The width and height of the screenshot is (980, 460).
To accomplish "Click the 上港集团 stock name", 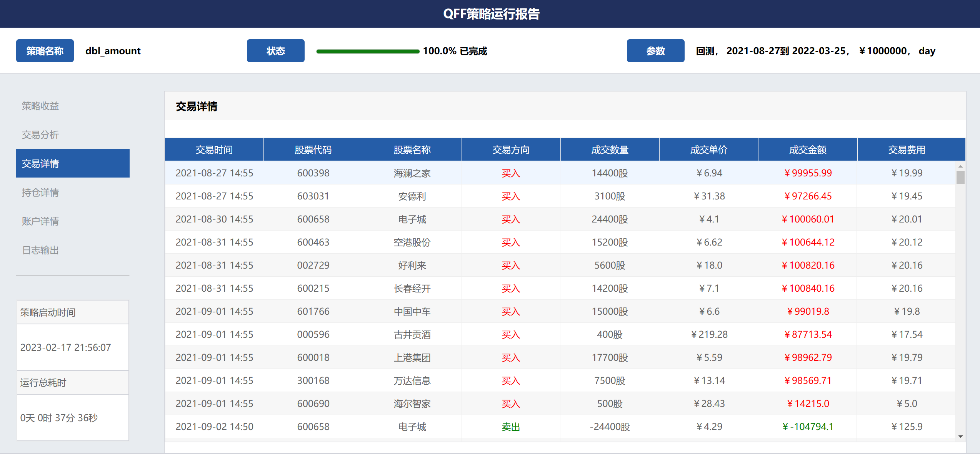I will 412,357.
